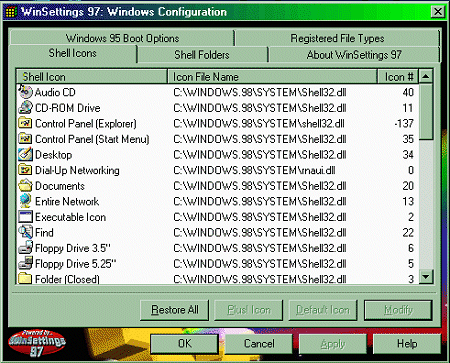This screenshot has width=450, height=363.
Task: Select the "Documents" row label
Action: pos(60,186)
